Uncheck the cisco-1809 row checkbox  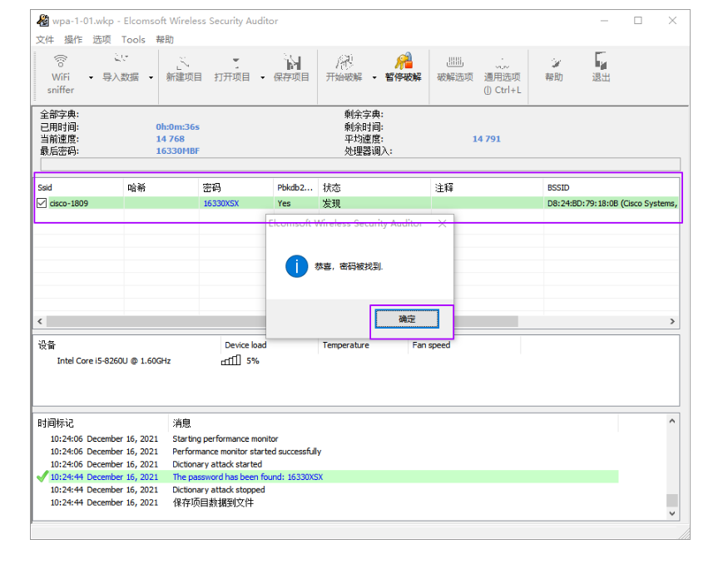[x=42, y=204]
